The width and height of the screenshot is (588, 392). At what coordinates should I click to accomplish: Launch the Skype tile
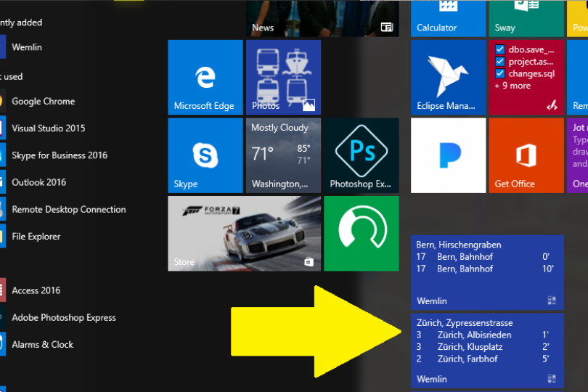point(205,155)
